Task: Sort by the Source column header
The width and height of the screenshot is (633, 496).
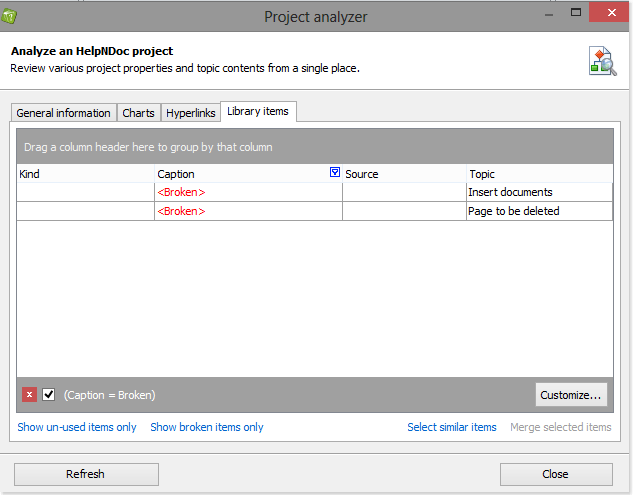Action: point(404,174)
